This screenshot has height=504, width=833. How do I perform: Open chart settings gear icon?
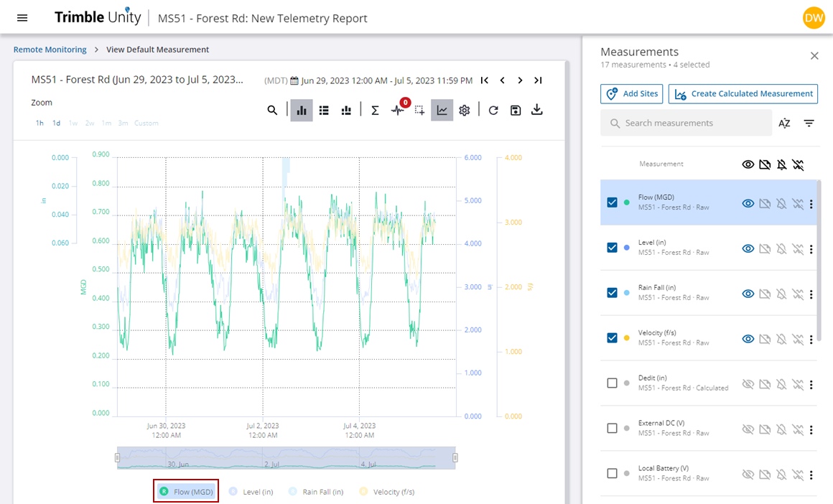point(465,111)
